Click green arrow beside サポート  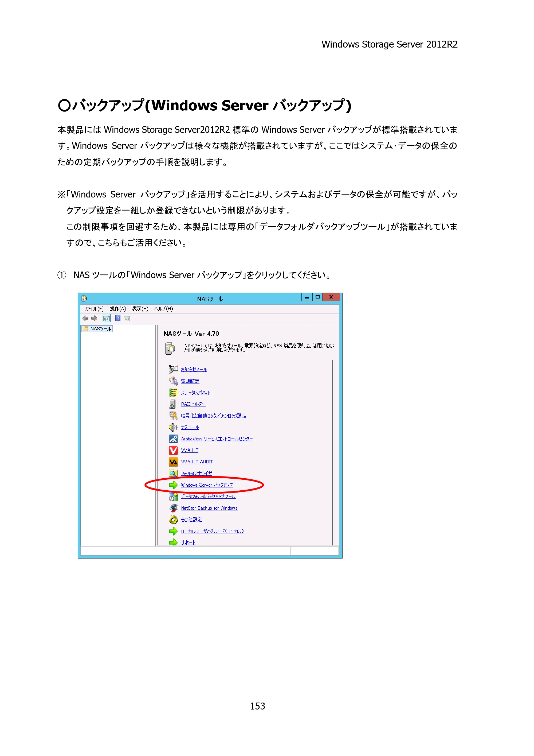tap(173, 542)
